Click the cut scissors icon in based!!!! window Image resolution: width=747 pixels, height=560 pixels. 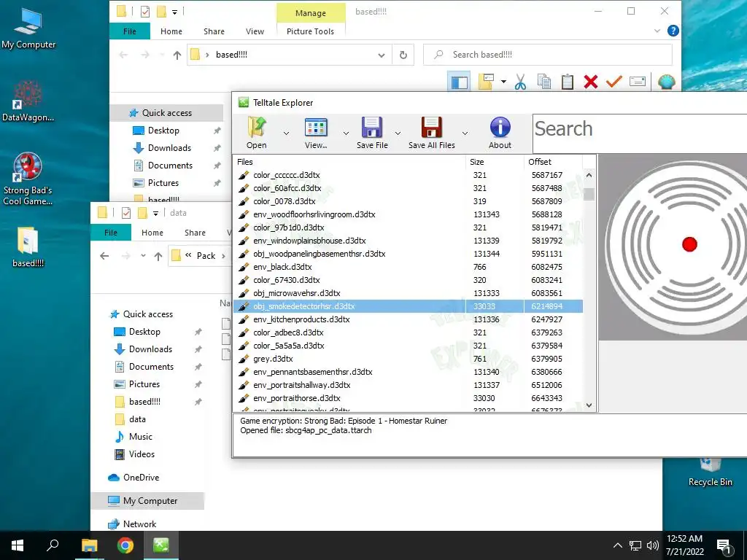(520, 82)
